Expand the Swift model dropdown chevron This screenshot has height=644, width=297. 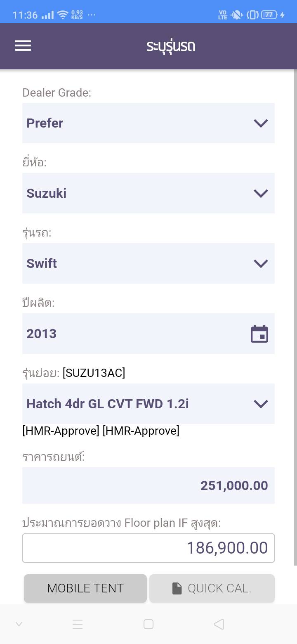261,263
